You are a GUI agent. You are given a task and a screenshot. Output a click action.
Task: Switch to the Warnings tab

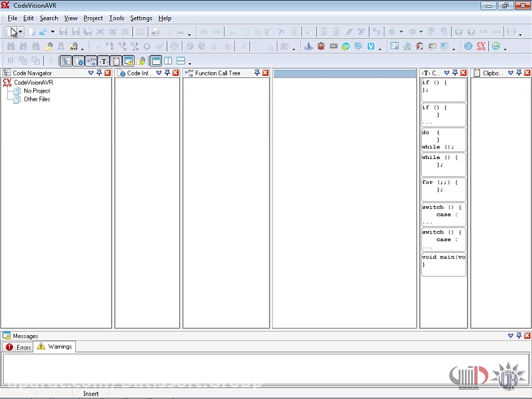[x=54, y=347]
